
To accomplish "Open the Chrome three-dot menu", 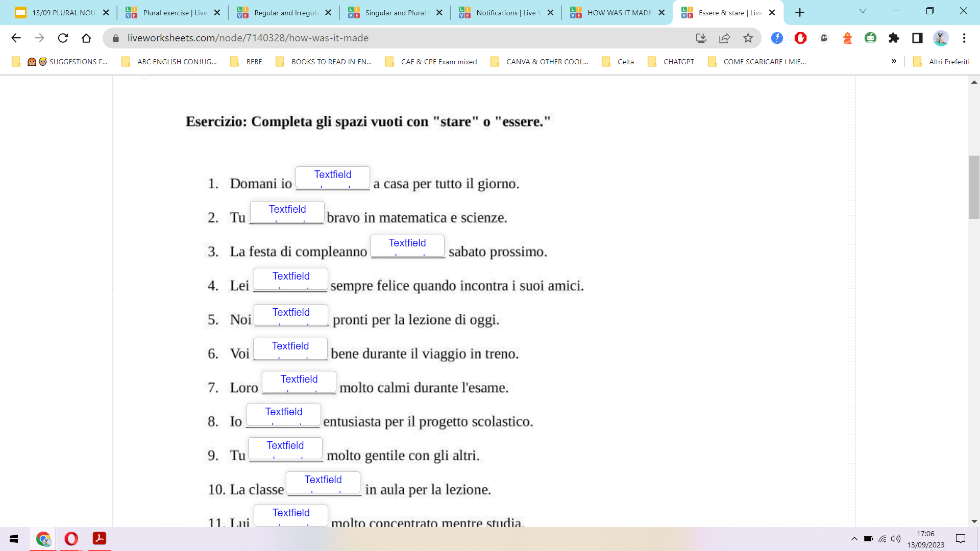I will [964, 38].
